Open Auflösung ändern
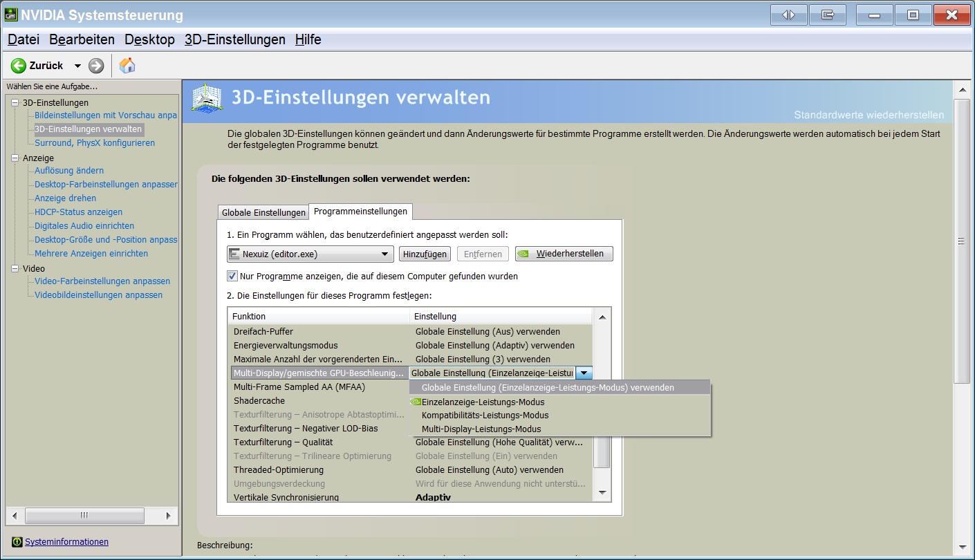This screenshot has width=975, height=560. coord(69,171)
